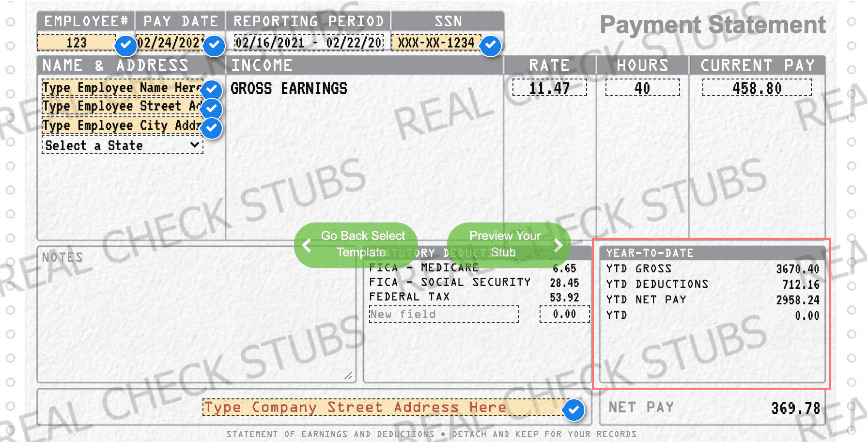Click the YTD NET PAY value 2958.24

798,300
